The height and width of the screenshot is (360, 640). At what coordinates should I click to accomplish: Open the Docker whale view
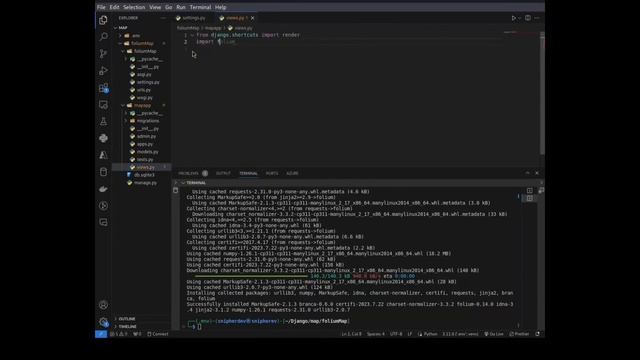pyautogui.click(x=103, y=189)
